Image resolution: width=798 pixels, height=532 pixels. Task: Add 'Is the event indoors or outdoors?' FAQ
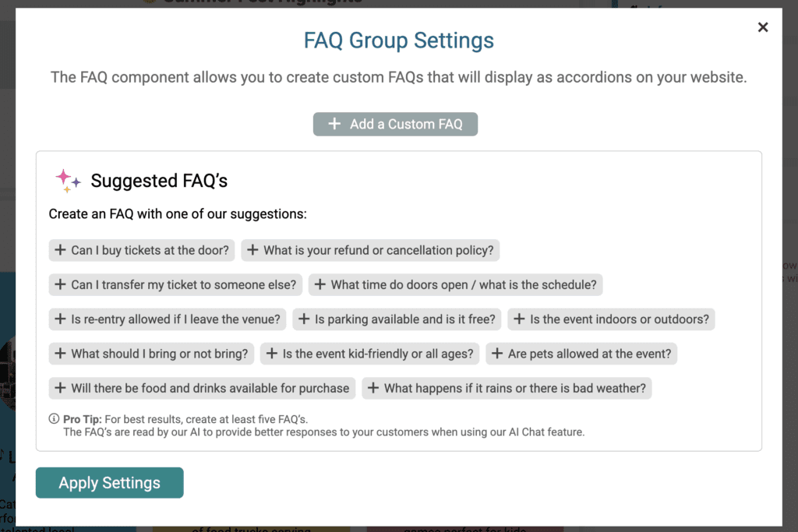[611, 319]
